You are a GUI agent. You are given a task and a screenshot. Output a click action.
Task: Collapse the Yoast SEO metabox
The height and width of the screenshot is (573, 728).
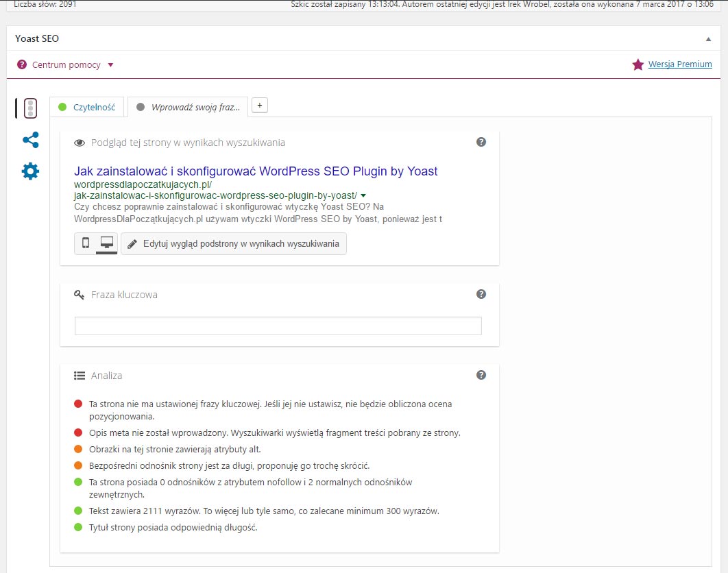pyautogui.click(x=708, y=39)
